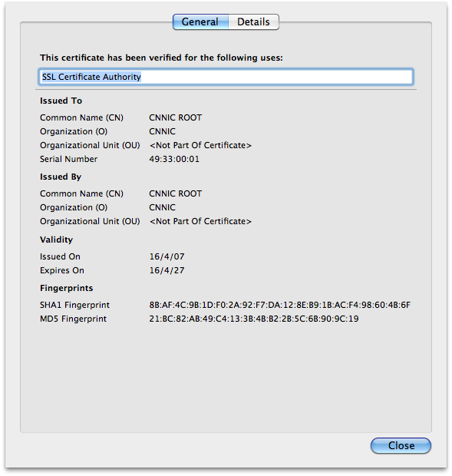
Task: Close the certificate viewer dialog
Action: [401, 445]
